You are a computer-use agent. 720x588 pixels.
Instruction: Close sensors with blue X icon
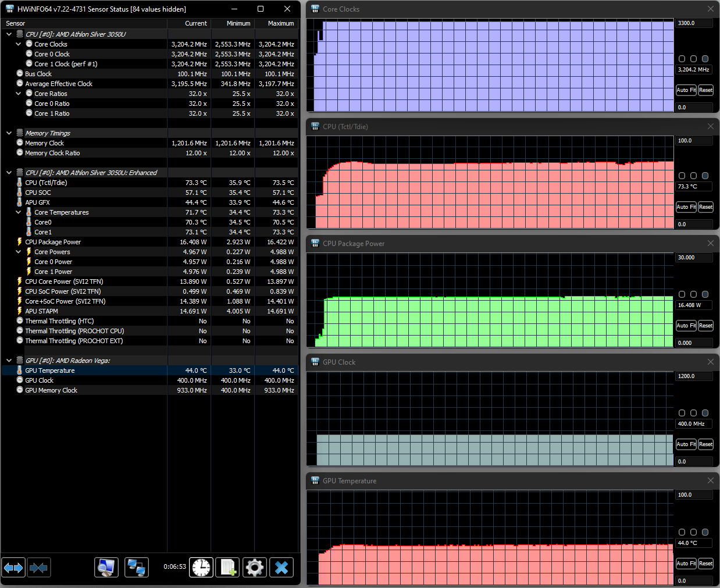pos(281,568)
